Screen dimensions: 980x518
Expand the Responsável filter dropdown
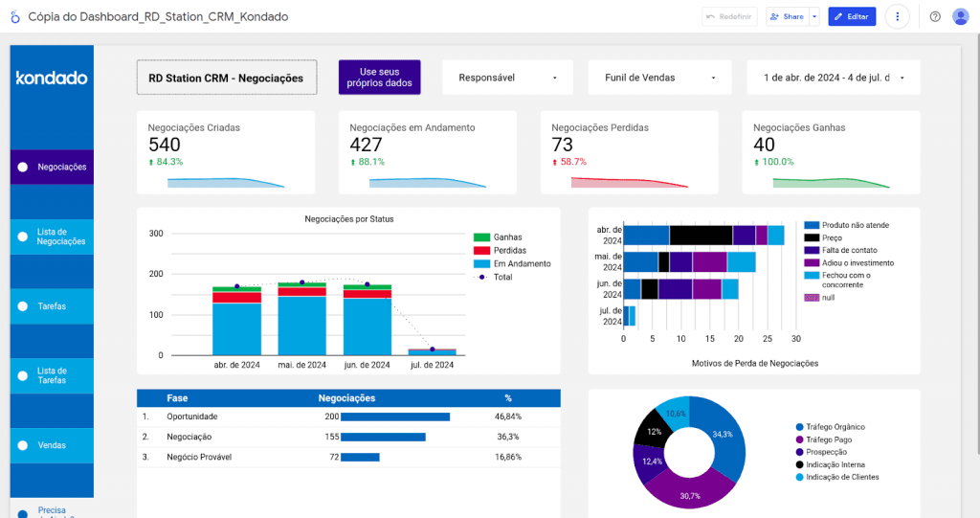point(507,78)
